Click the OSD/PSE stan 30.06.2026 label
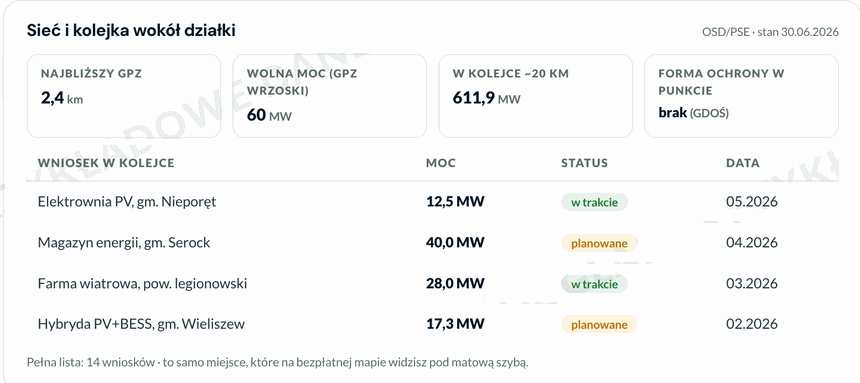The height and width of the screenshot is (383, 860). (x=770, y=32)
